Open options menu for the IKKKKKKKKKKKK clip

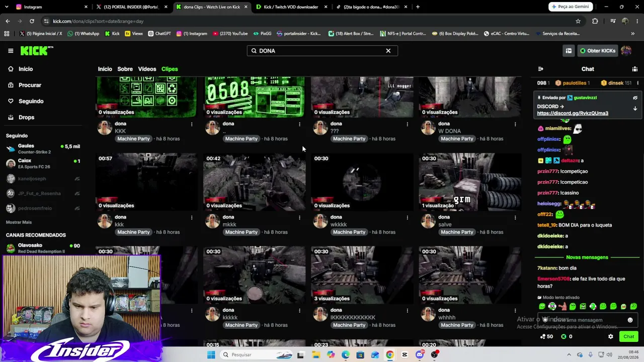[x=407, y=310]
